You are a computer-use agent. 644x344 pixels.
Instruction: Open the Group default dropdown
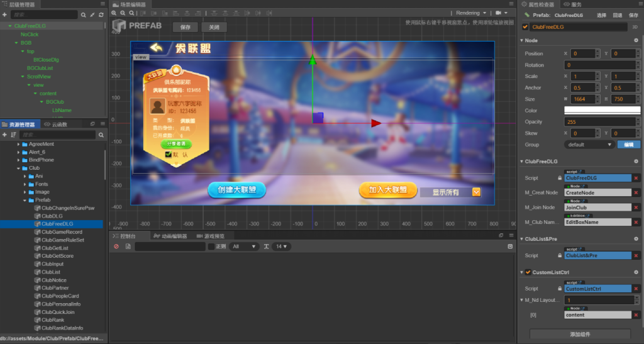(589, 145)
